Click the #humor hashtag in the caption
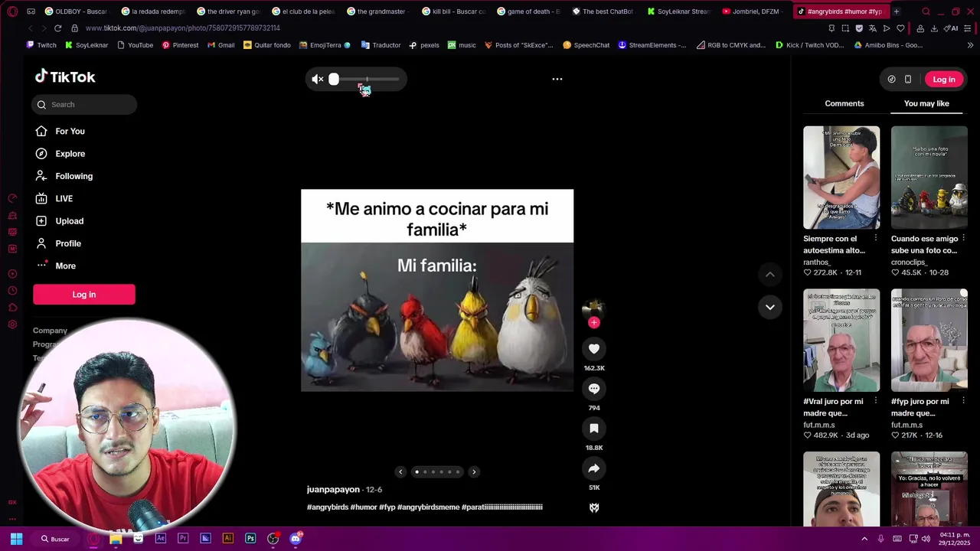The height and width of the screenshot is (551, 980). point(364,507)
